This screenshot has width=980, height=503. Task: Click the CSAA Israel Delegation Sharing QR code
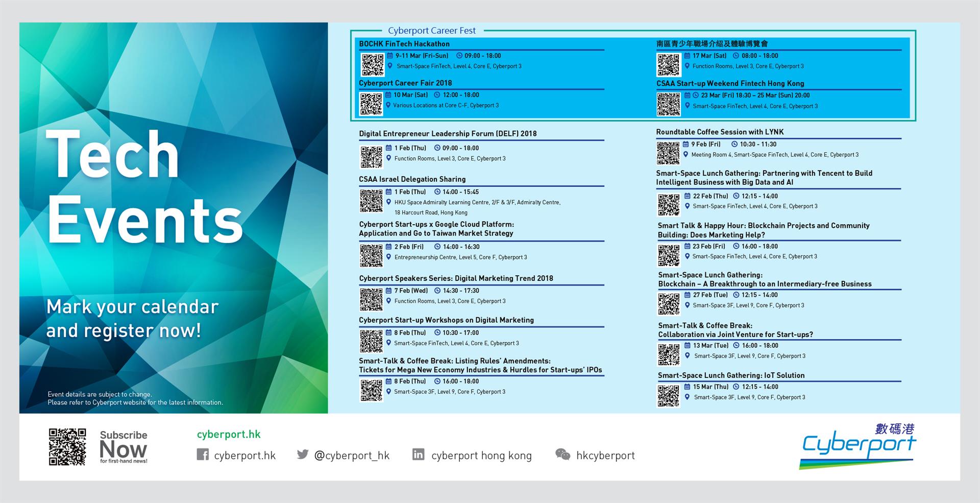[371, 201]
